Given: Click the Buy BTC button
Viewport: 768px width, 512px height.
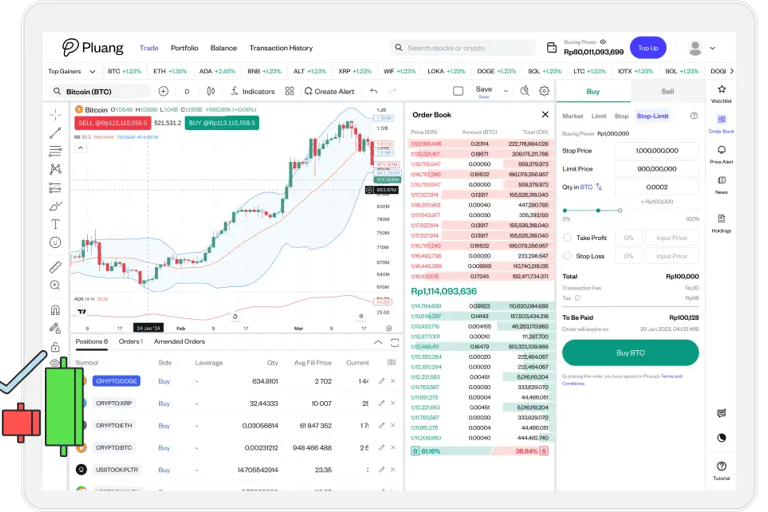Looking at the screenshot, I should click(630, 353).
